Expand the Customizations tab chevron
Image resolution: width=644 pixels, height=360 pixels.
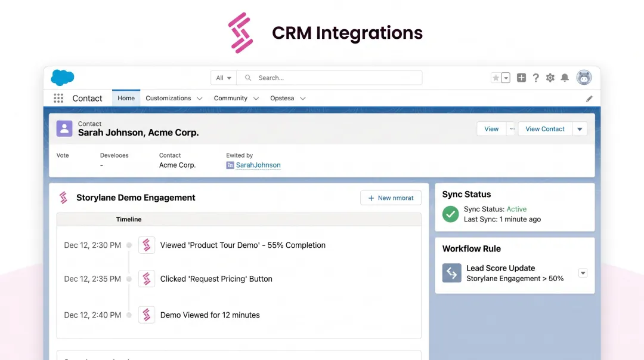[x=200, y=99]
